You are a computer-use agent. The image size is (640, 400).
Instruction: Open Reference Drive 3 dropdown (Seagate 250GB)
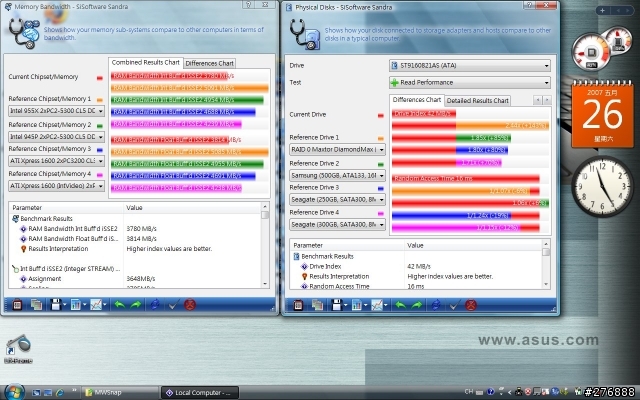[337, 200]
